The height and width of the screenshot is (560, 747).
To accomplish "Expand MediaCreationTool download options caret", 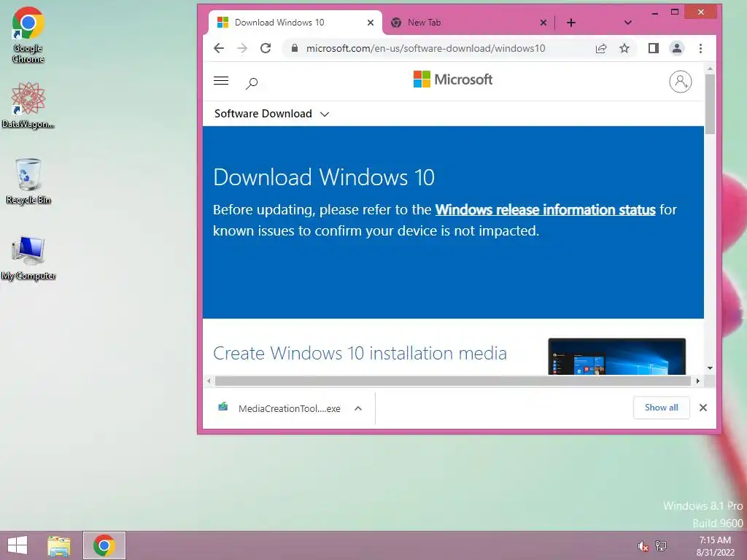I will point(358,408).
